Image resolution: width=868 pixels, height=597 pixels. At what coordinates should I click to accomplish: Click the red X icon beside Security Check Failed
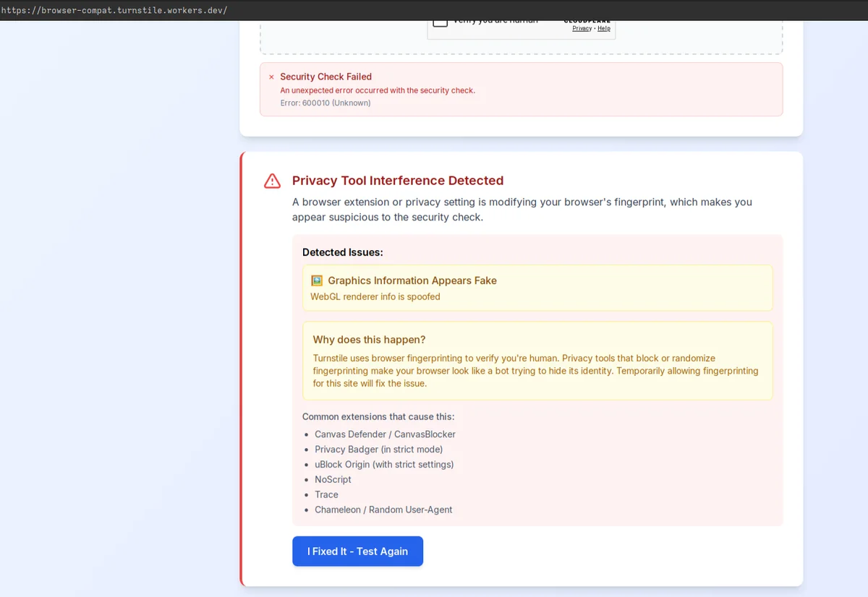[271, 77]
